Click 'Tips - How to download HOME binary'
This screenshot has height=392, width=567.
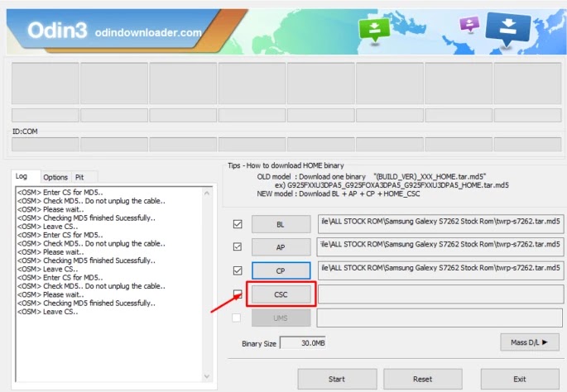coord(286,165)
